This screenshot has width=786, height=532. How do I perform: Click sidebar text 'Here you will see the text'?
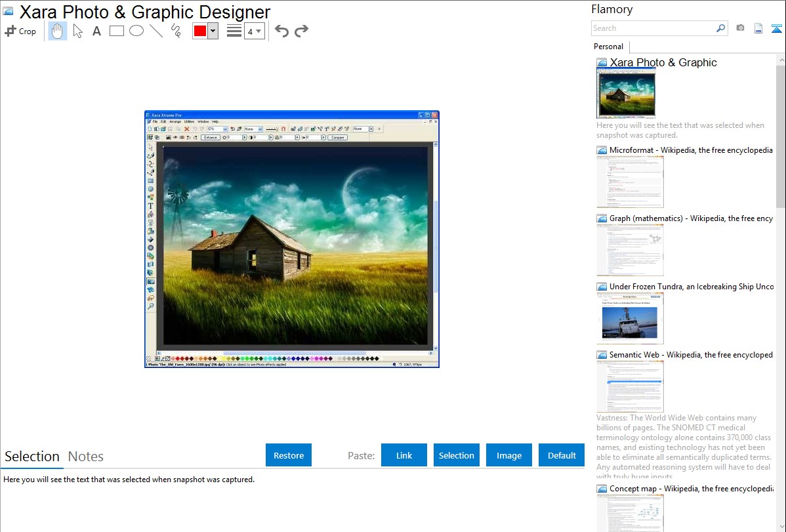(x=680, y=131)
